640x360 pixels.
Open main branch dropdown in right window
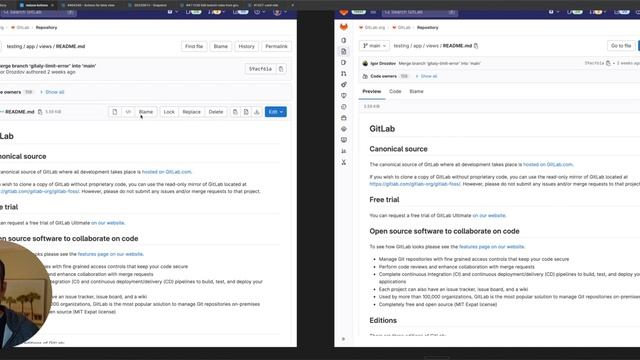[x=374, y=46]
